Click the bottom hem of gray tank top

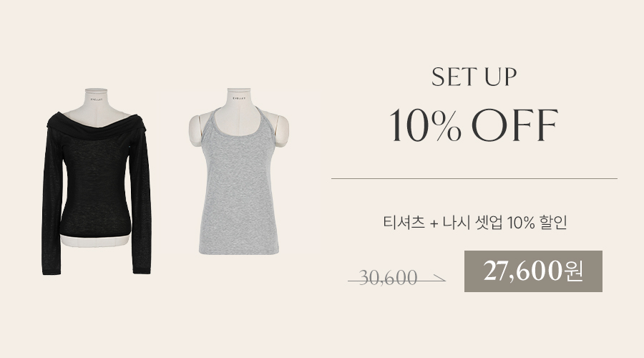tap(238, 251)
